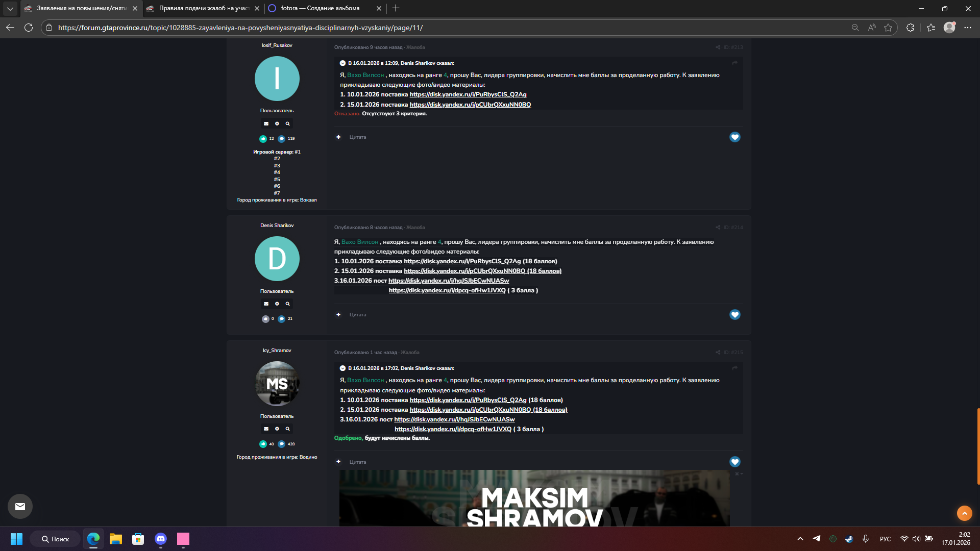The width and height of the screenshot is (980, 551).
Task: Open the 3.16.01.2026 post yandex link in Denis's post
Action: point(448,281)
